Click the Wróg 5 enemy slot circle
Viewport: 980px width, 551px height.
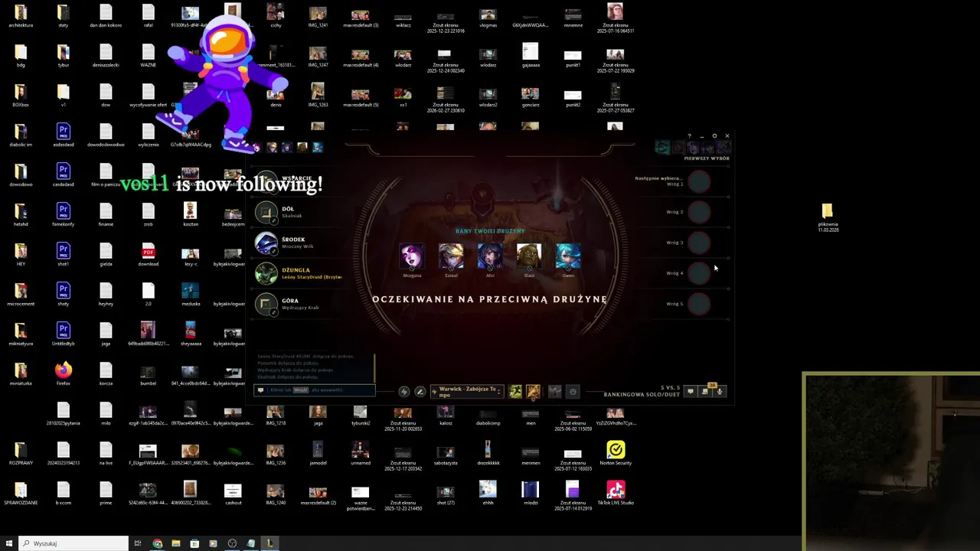pyautogui.click(x=699, y=305)
